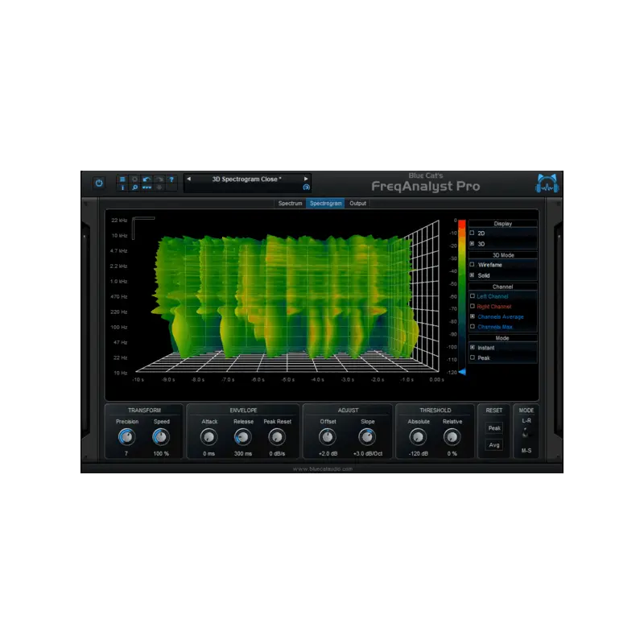Viewport: 644px width, 644px height.
Task: Open the '3D Spectrogram Close' preset selector
Action: pyautogui.click(x=247, y=179)
